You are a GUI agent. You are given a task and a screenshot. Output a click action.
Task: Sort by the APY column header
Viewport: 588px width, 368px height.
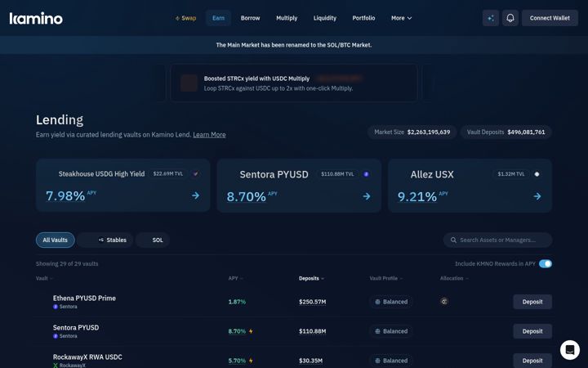pyautogui.click(x=235, y=278)
